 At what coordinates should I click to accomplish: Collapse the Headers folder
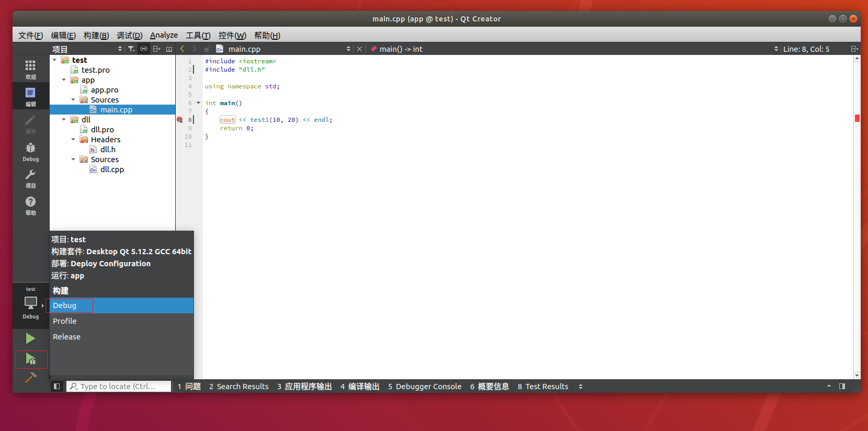coord(73,140)
